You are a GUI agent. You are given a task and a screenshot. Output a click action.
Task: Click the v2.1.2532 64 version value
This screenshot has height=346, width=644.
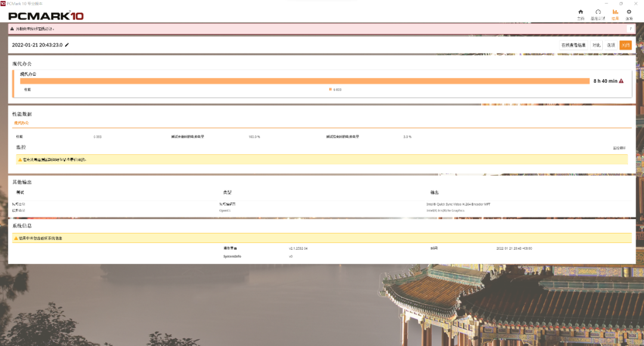[x=298, y=248]
